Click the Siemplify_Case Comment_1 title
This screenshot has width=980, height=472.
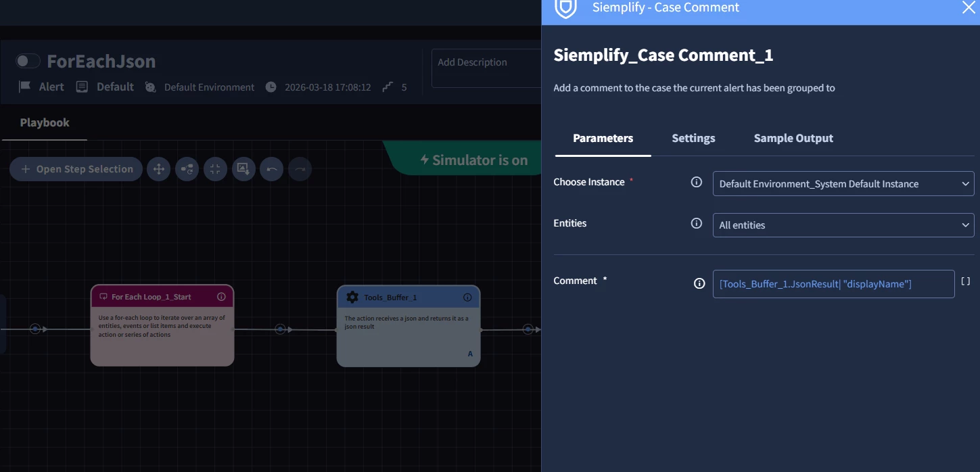(x=663, y=55)
